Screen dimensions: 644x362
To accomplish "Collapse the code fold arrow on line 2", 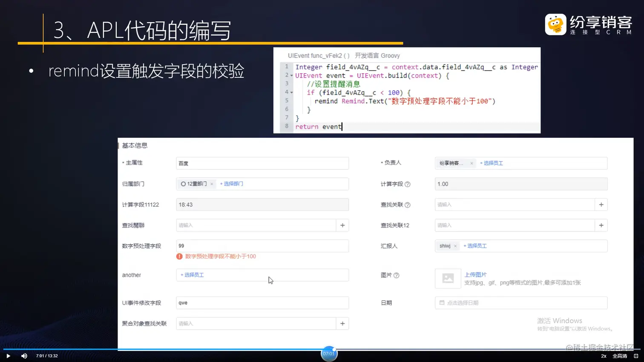I will pos(292,76).
